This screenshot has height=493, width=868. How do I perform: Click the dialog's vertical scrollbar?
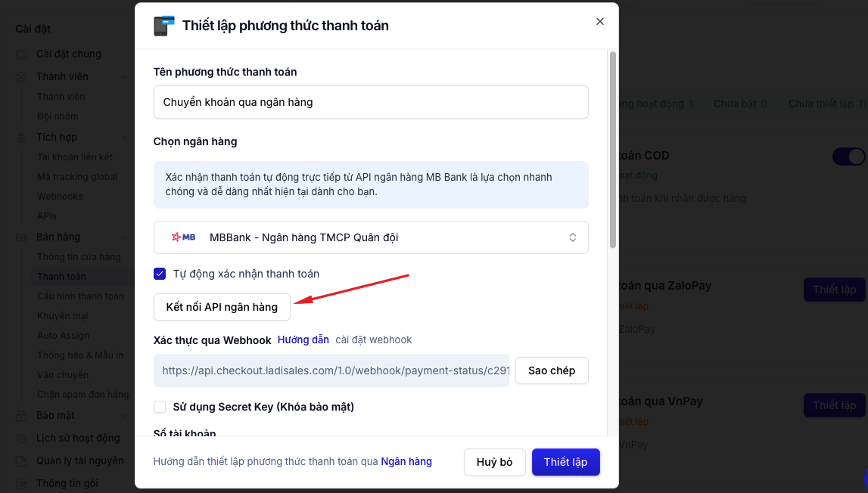pyautogui.click(x=612, y=150)
